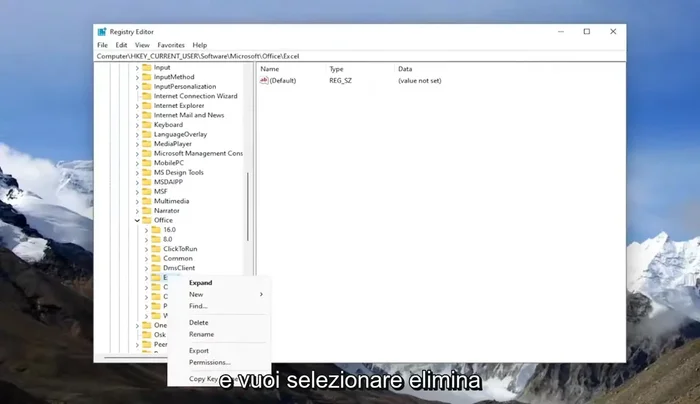Select the InputPersonalization folder icon
700x404 pixels.
pos(146,86)
